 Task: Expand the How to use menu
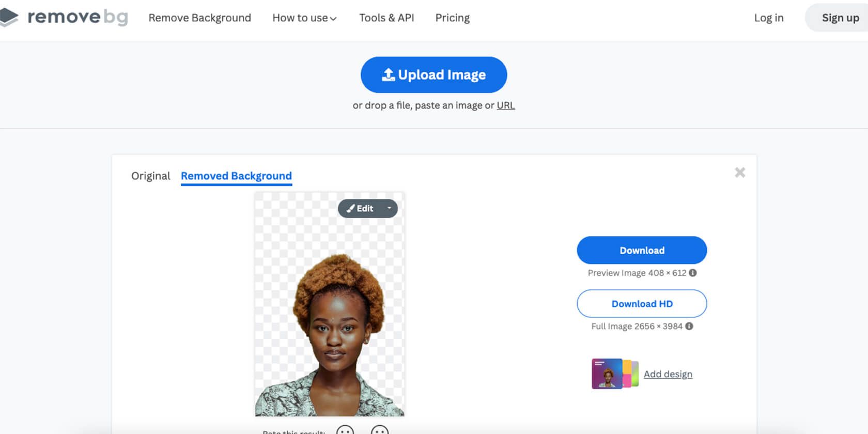pyautogui.click(x=304, y=18)
